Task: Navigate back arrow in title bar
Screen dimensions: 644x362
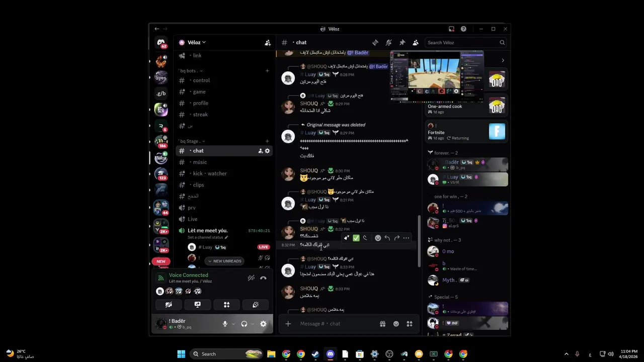Action: 157,29
